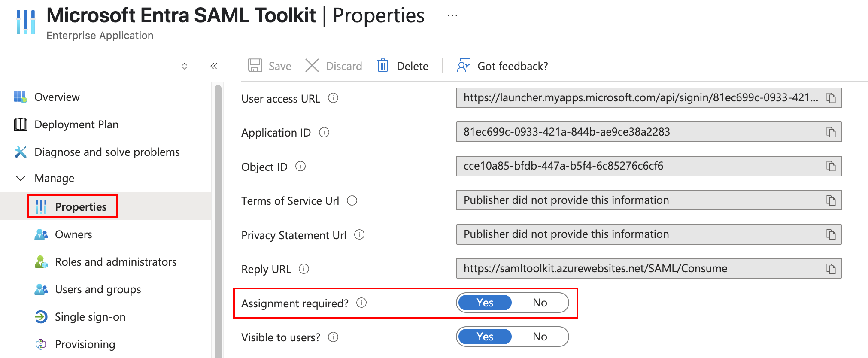
Task: Set Visible to users to Yes
Action: pos(485,337)
